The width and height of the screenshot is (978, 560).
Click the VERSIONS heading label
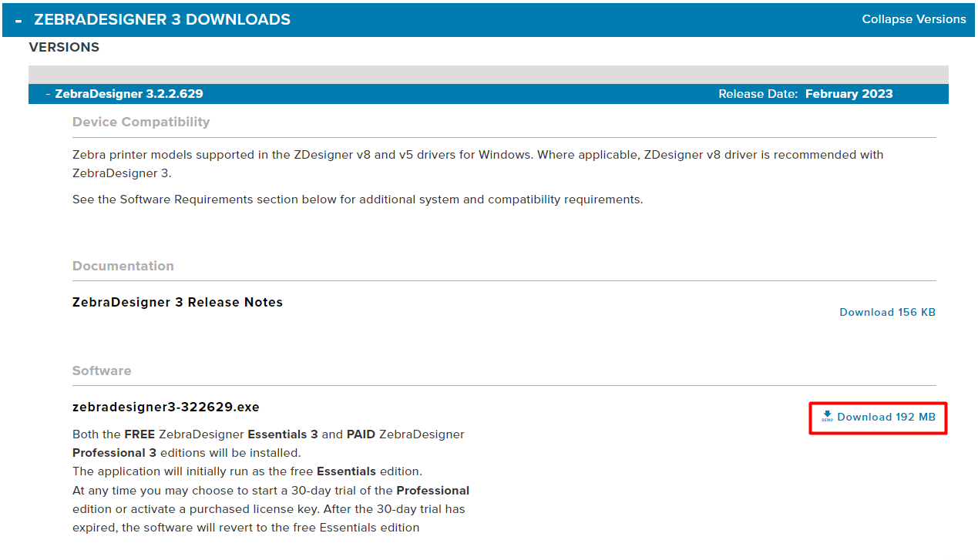point(64,47)
